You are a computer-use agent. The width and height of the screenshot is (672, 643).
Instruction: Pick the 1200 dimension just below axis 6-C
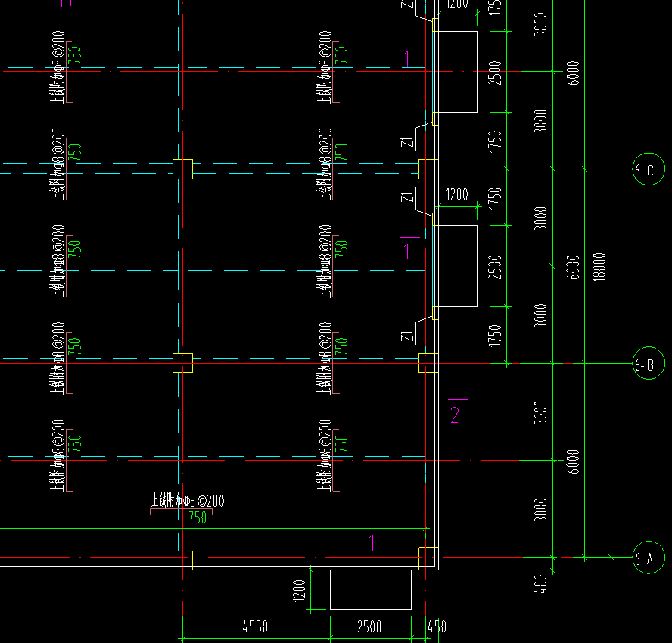coord(457,195)
